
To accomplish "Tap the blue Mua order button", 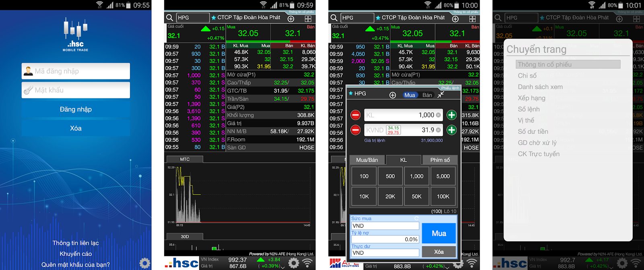I will click(x=439, y=233).
